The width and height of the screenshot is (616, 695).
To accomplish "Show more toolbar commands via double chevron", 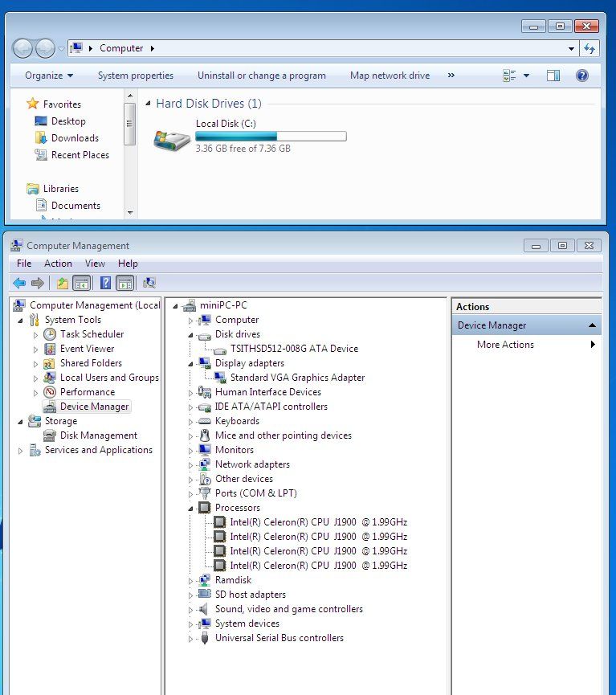I will (451, 76).
